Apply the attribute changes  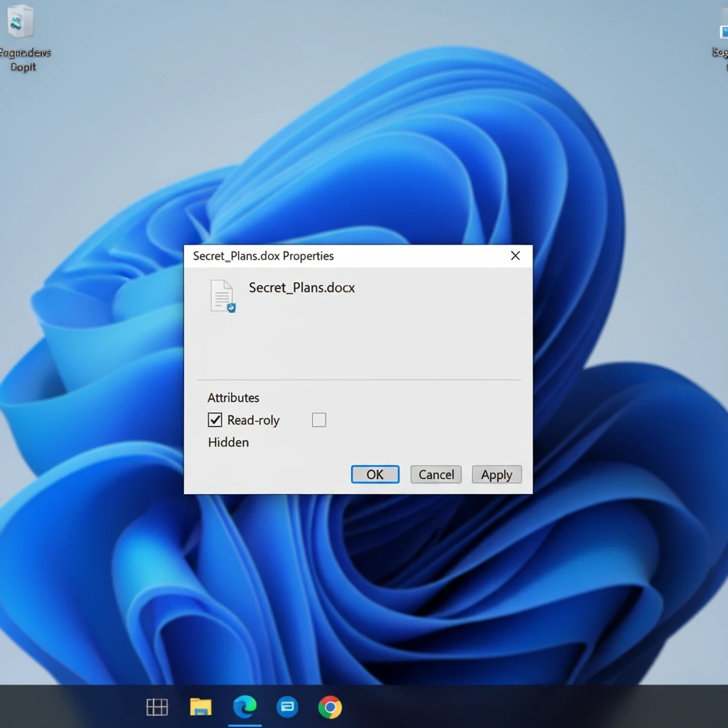pyautogui.click(x=496, y=474)
